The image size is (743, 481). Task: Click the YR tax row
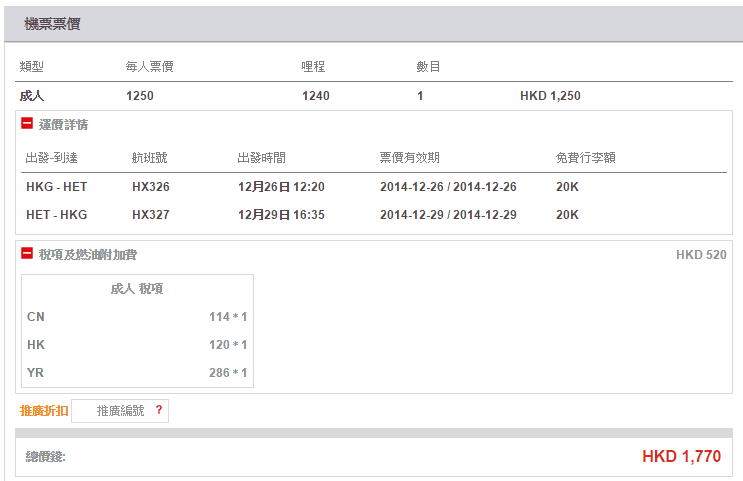point(137,373)
